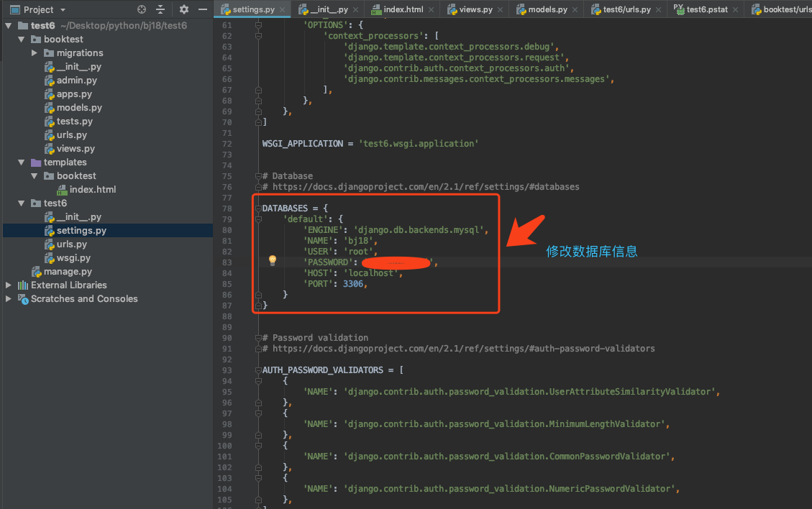The height and width of the screenshot is (509, 812).
Task: Open views.py in the project tree
Action: point(76,149)
